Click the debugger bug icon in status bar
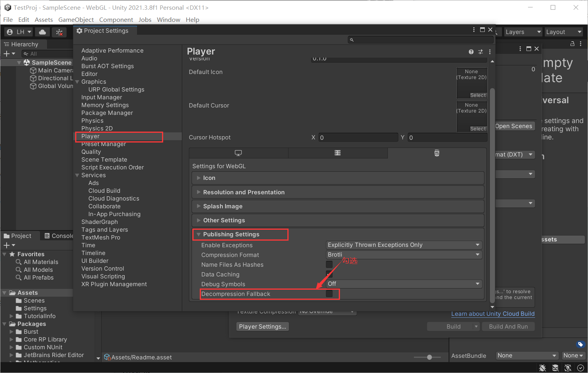The width and height of the screenshot is (588, 373). pyautogui.click(x=542, y=368)
